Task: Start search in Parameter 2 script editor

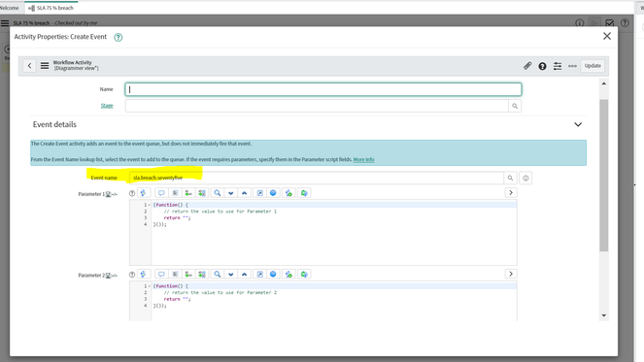Action: (218, 274)
